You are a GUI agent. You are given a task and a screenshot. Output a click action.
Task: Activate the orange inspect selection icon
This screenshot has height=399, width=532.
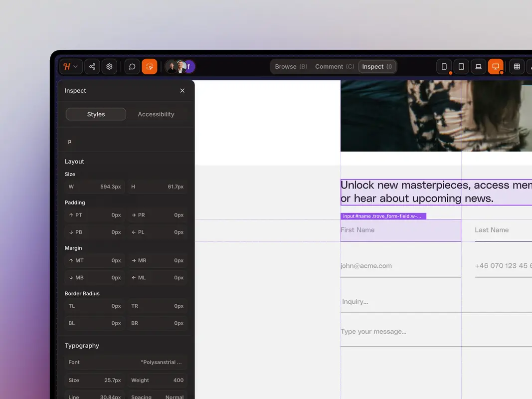tap(150, 66)
